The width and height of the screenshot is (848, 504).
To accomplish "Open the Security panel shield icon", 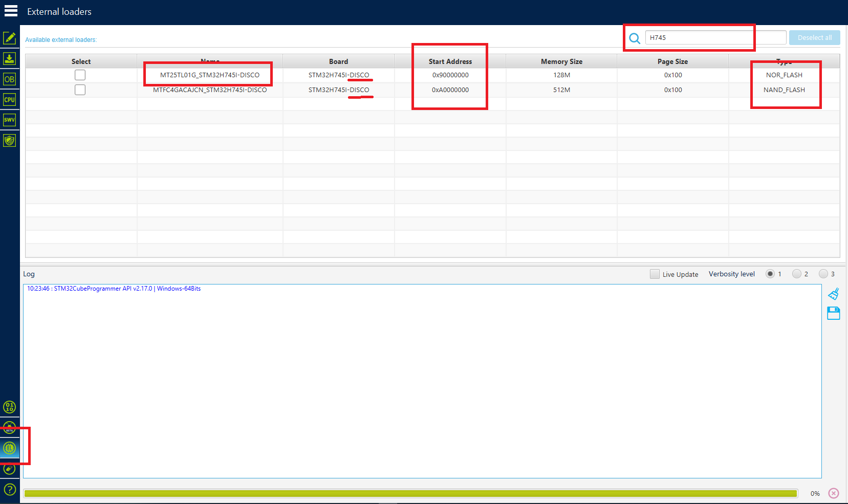I will point(10,140).
